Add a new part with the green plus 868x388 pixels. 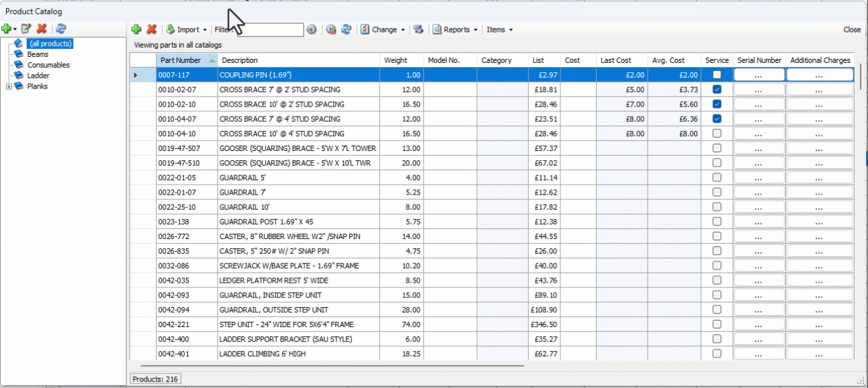pyautogui.click(x=136, y=29)
